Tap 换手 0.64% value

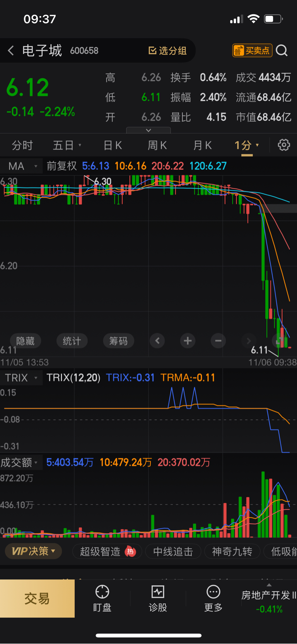pos(213,77)
